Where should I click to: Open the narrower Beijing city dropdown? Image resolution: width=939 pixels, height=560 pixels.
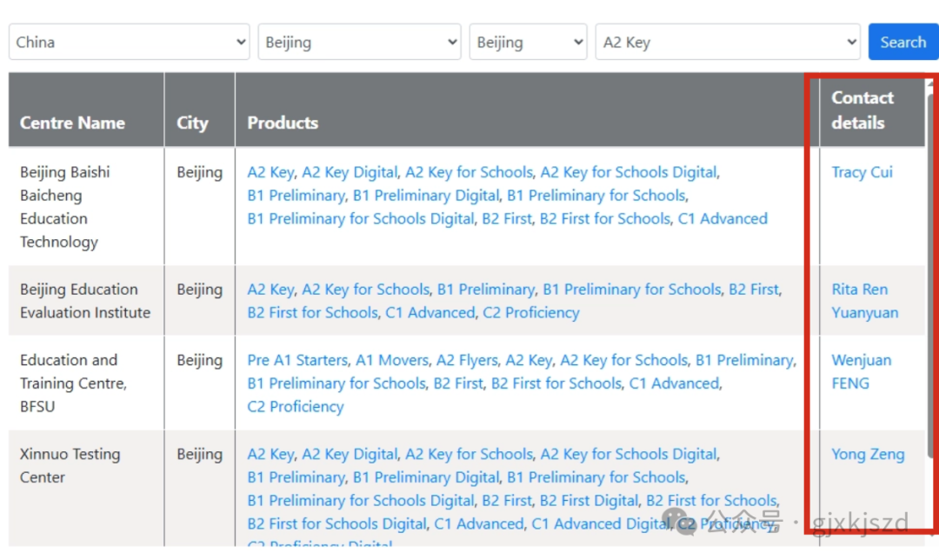pyautogui.click(x=528, y=42)
